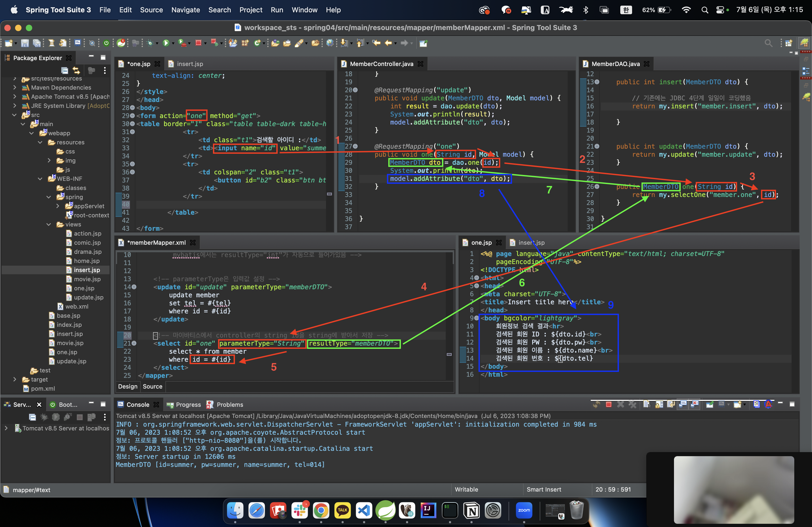Click the Back to previous edit arrow

[376, 43]
